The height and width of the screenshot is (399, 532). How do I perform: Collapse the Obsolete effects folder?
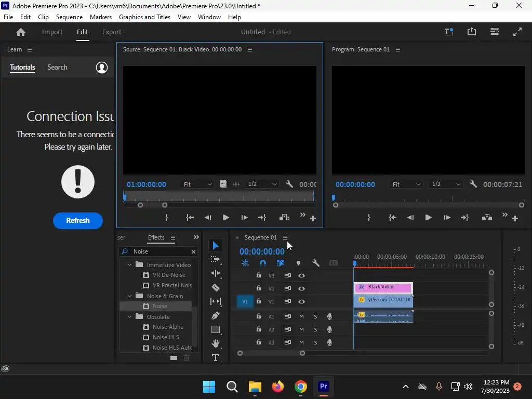(129, 316)
